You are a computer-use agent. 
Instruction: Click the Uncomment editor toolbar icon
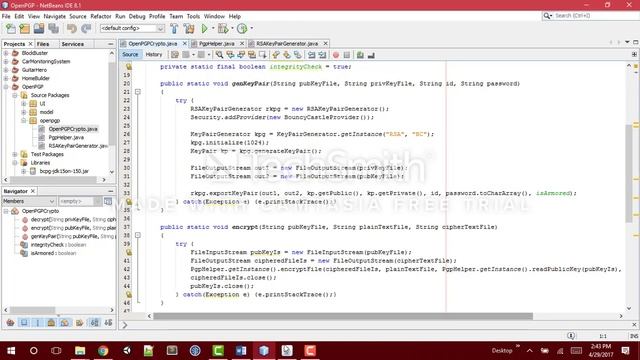click(371, 55)
